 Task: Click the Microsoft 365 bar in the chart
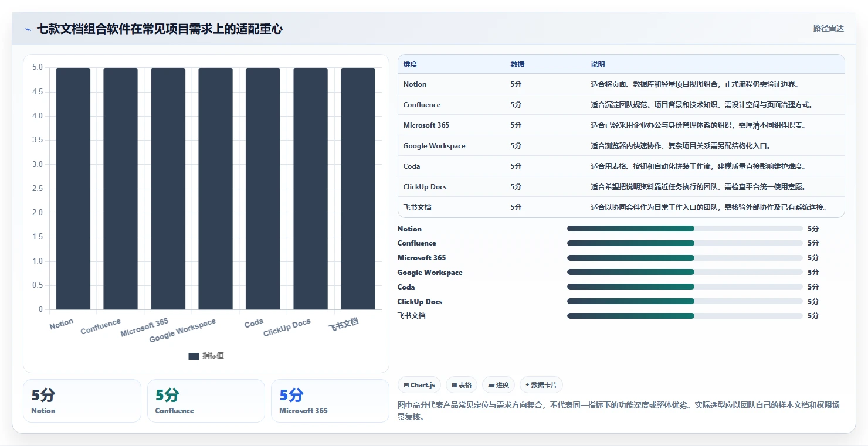pos(168,189)
